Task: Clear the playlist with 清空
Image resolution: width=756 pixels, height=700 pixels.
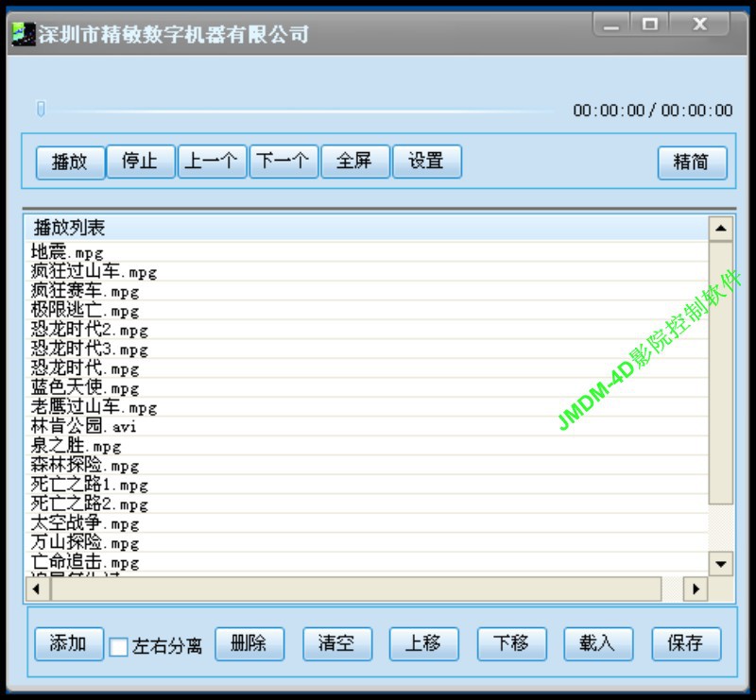Action: point(337,644)
